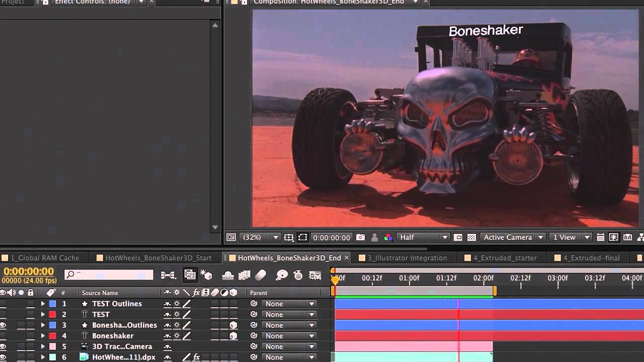Open Parent dropdown for TEST layer

tap(289, 314)
